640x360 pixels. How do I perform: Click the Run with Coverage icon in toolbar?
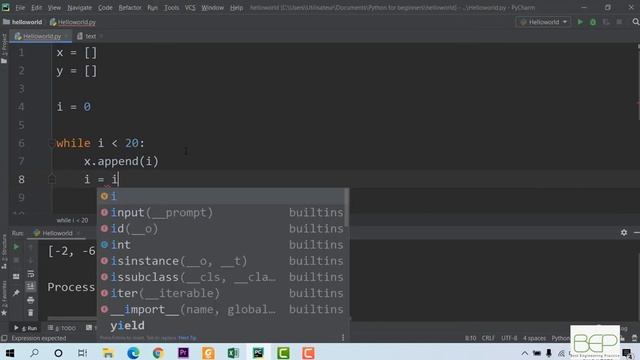pyautogui.click(x=606, y=22)
